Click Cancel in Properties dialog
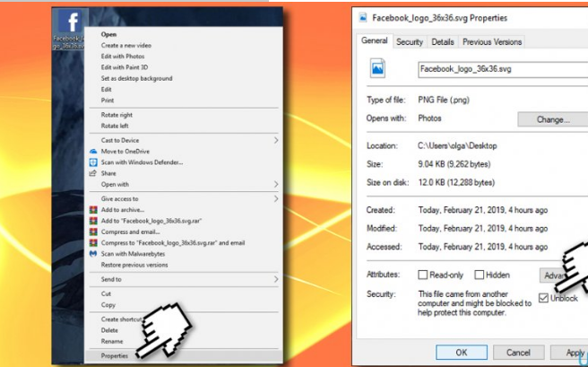Image resolution: width=588 pixels, height=367 pixels. click(x=518, y=353)
